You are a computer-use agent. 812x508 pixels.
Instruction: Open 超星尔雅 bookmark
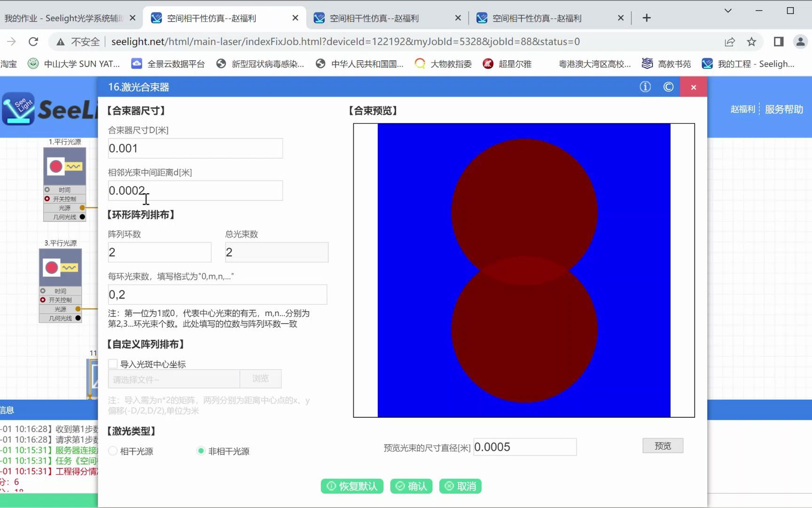pos(507,63)
